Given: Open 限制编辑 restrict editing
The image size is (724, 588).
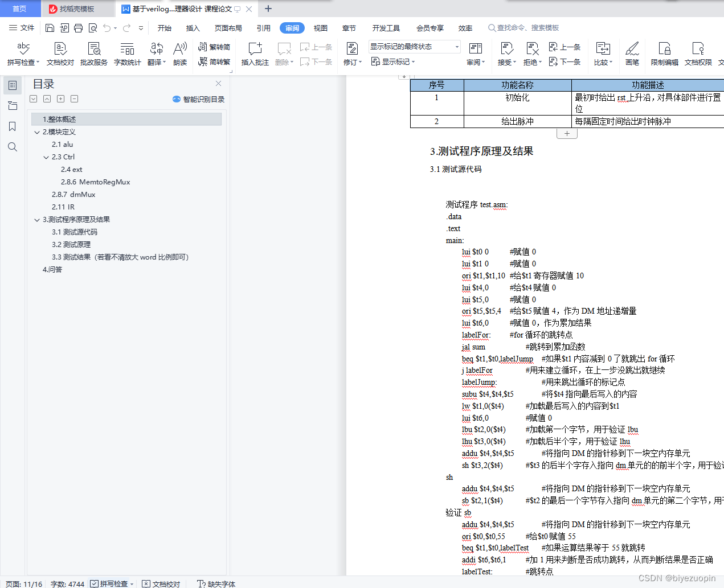Looking at the screenshot, I should pyautogui.click(x=665, y=54).
